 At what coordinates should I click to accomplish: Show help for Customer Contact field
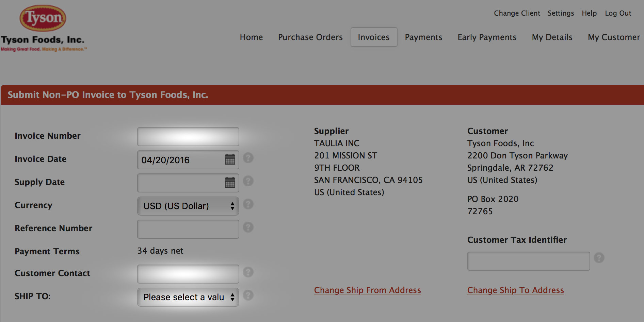pos(248,272)
